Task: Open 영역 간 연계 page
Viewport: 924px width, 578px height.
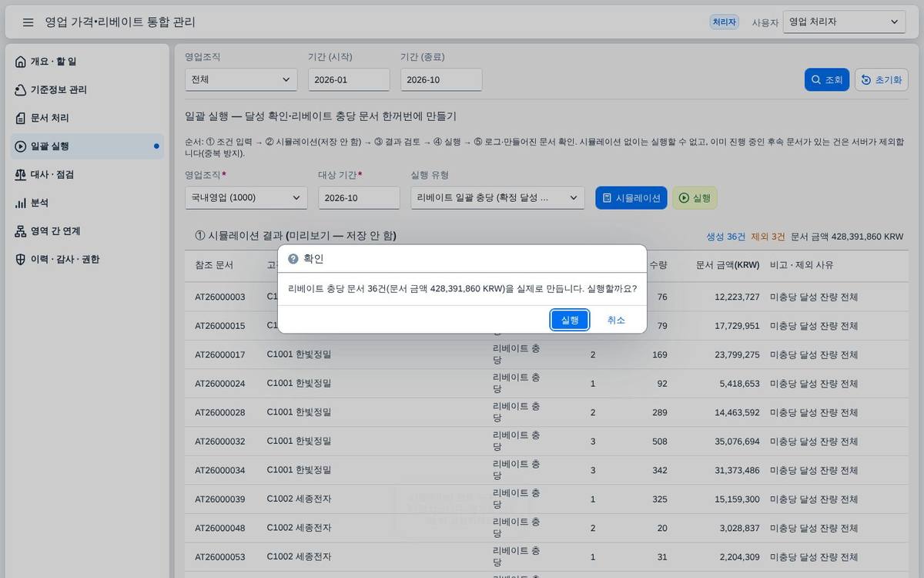Action: pyautogui.click(x=87, y=231)
